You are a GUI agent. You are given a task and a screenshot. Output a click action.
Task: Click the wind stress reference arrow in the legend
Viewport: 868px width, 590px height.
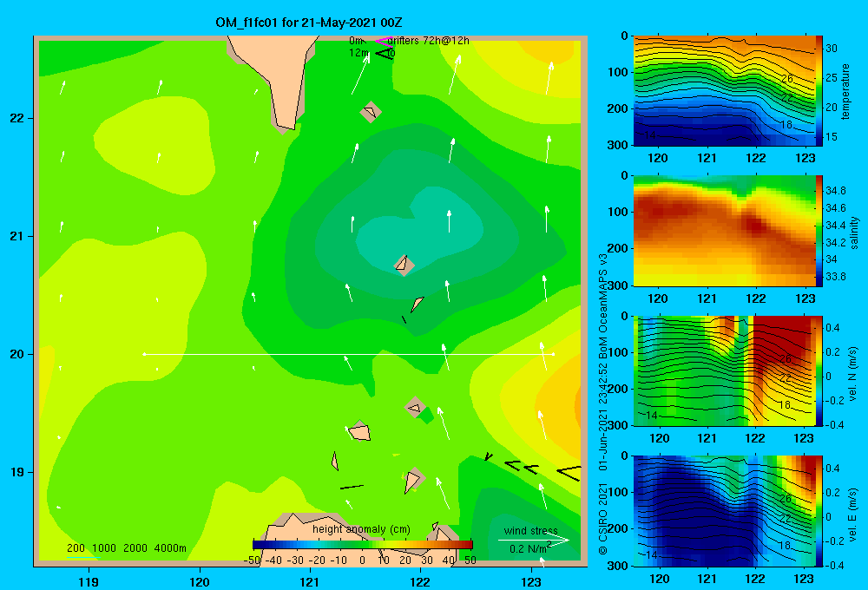click(533, 541)
